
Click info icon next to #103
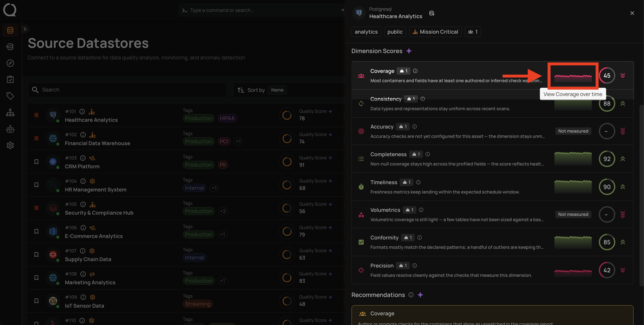(x=83, y=158)
